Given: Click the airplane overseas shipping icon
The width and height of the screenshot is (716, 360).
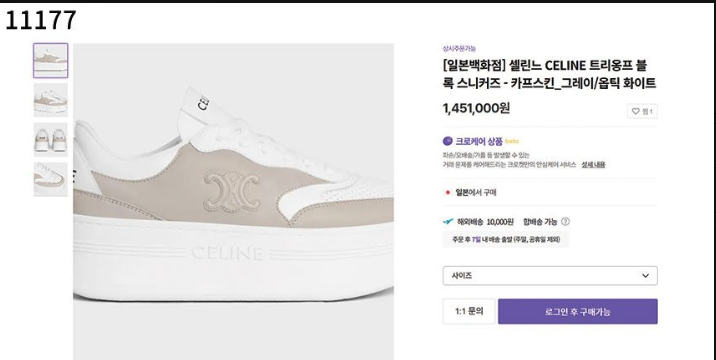Looking at the screenshot, I should pyautogui.click(x=448, y=222).
